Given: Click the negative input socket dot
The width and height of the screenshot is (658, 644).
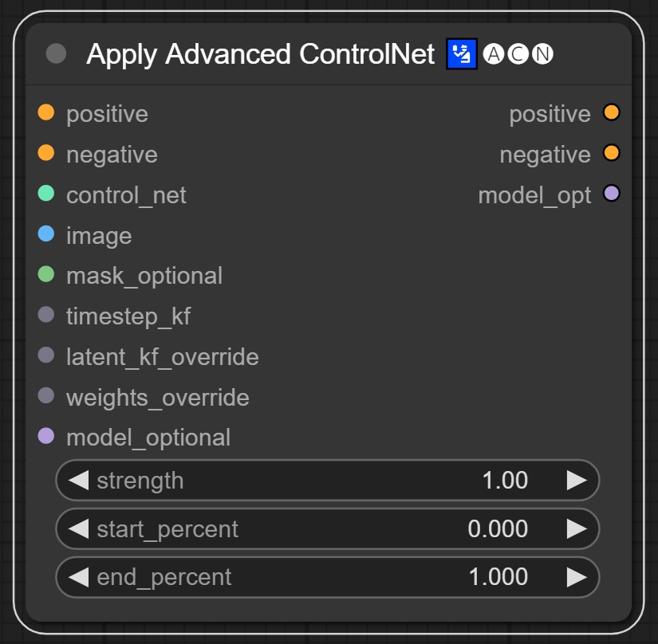Looking at the screenshot, I should click(46, 153).
